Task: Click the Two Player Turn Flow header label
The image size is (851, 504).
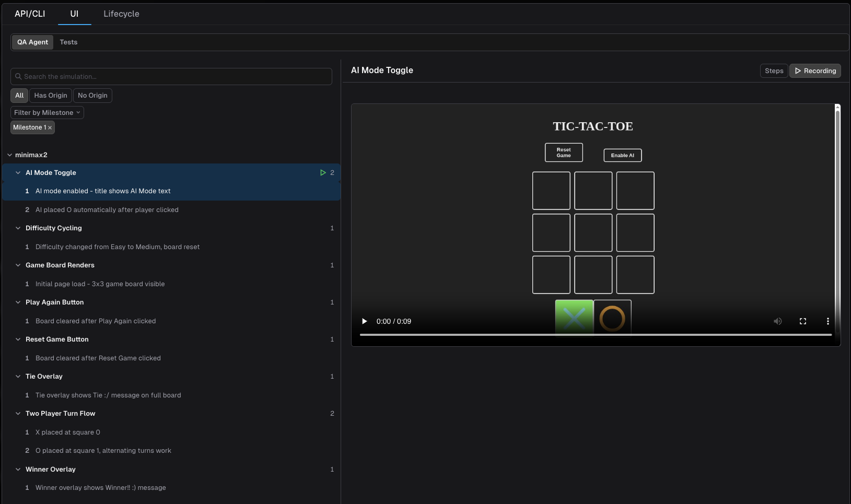Action: pos(60,414)
